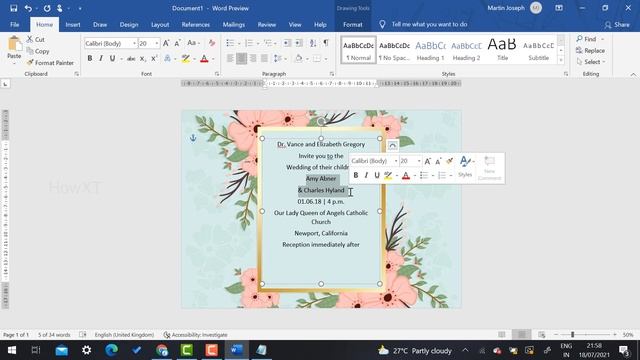Switch to the Design tab
Viewport: 640px width, 360px height.
(129, 24)
